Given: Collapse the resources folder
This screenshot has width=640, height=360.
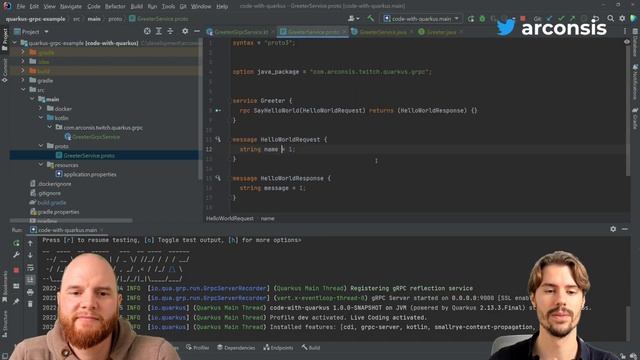Looking at the screenshot, I should pos(40,165).
